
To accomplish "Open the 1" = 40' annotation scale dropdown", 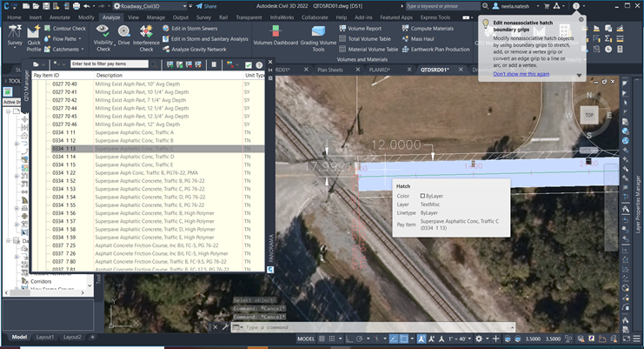I will 460,339.
